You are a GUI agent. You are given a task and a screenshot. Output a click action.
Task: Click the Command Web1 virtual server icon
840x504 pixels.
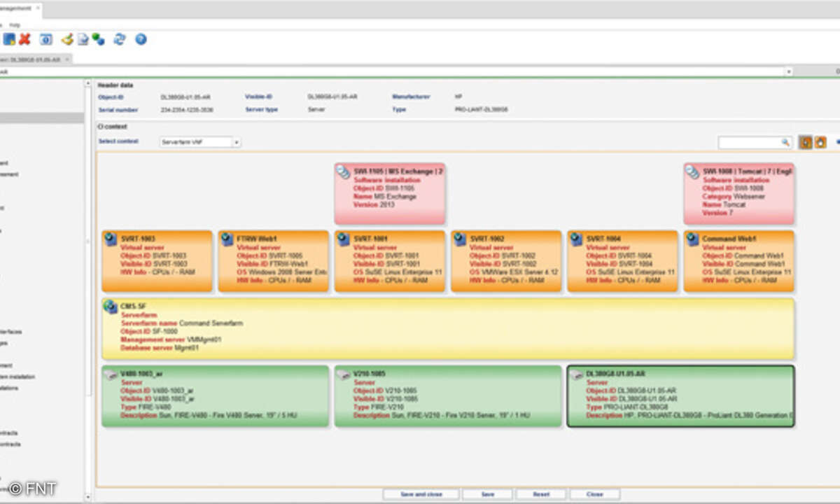[x=692, y=239]
